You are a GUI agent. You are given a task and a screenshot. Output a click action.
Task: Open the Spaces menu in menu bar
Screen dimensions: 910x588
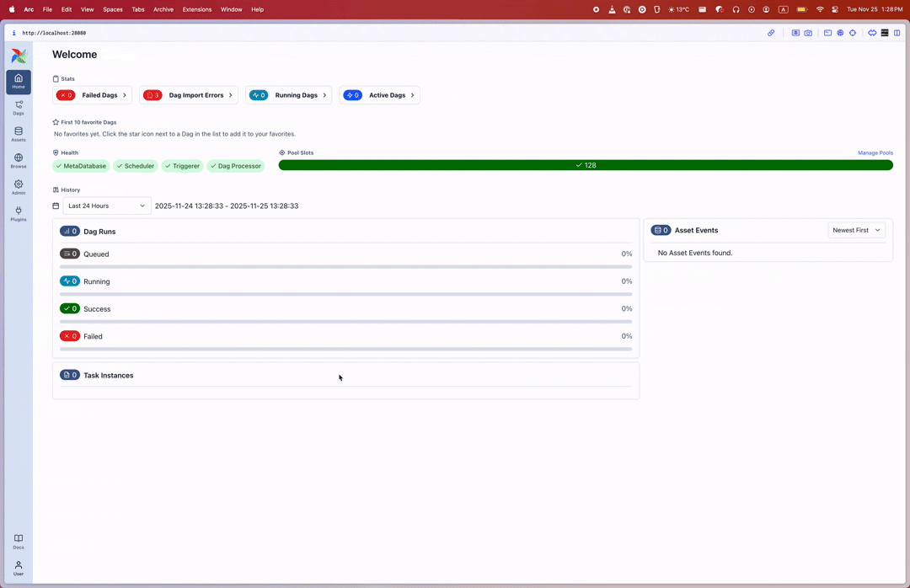pos(112,9)
